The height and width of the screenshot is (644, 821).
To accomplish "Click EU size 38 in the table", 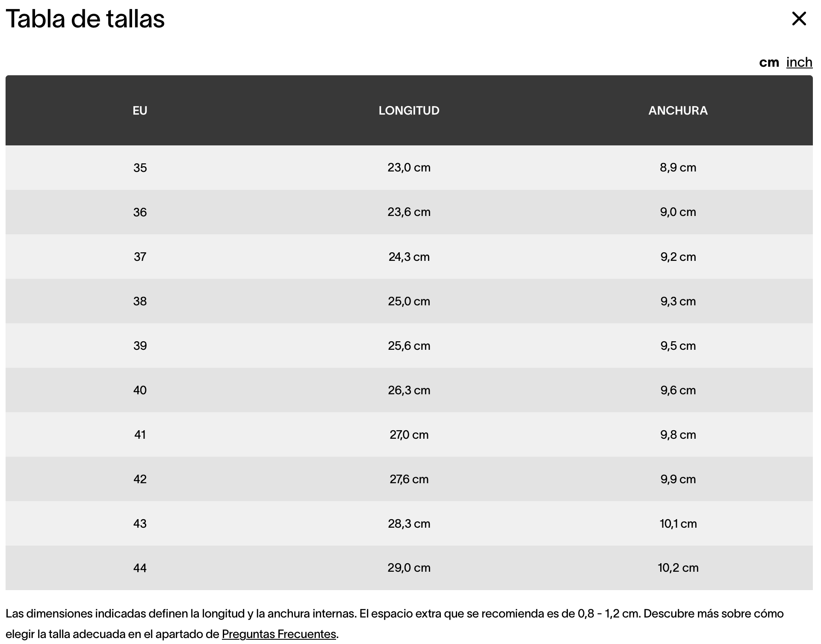I will 140,301.
